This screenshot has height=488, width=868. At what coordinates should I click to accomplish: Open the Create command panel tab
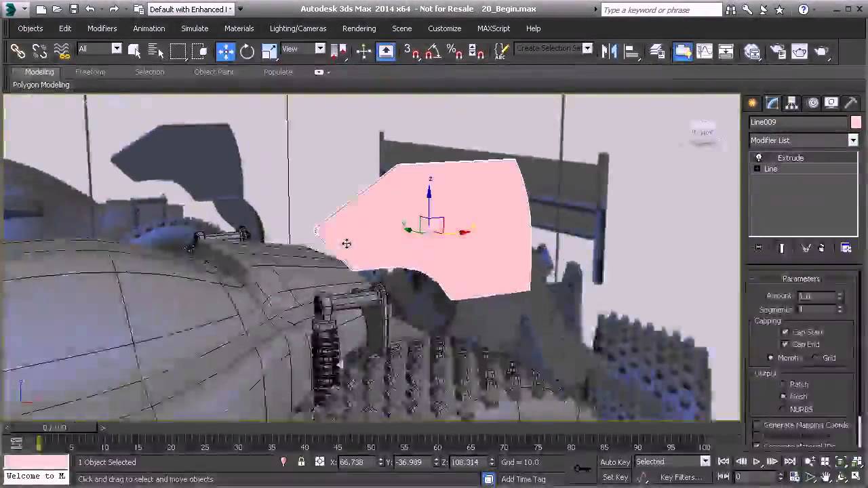pos(753,103)
